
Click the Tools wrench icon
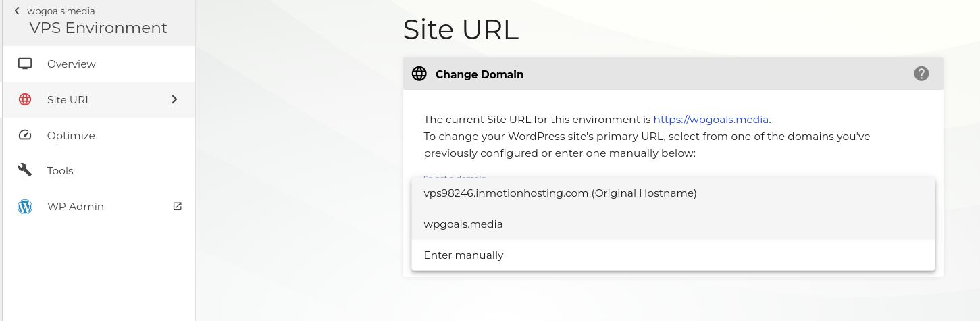[x=25, y=171]
